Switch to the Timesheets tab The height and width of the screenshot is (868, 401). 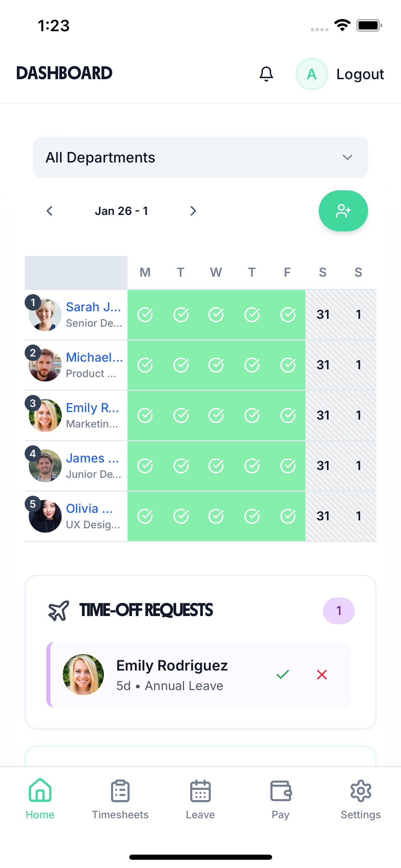coord(120,799)
